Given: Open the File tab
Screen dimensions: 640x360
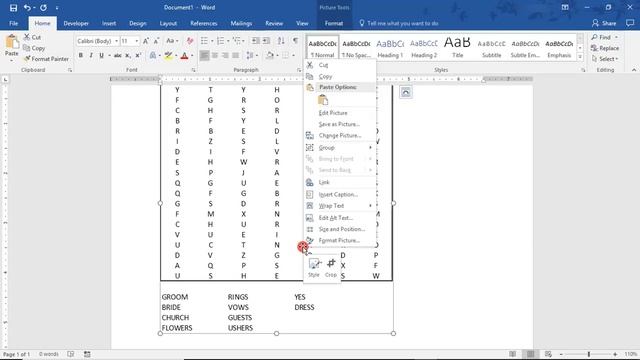Looking at the screenshot, I should point(13,23).
